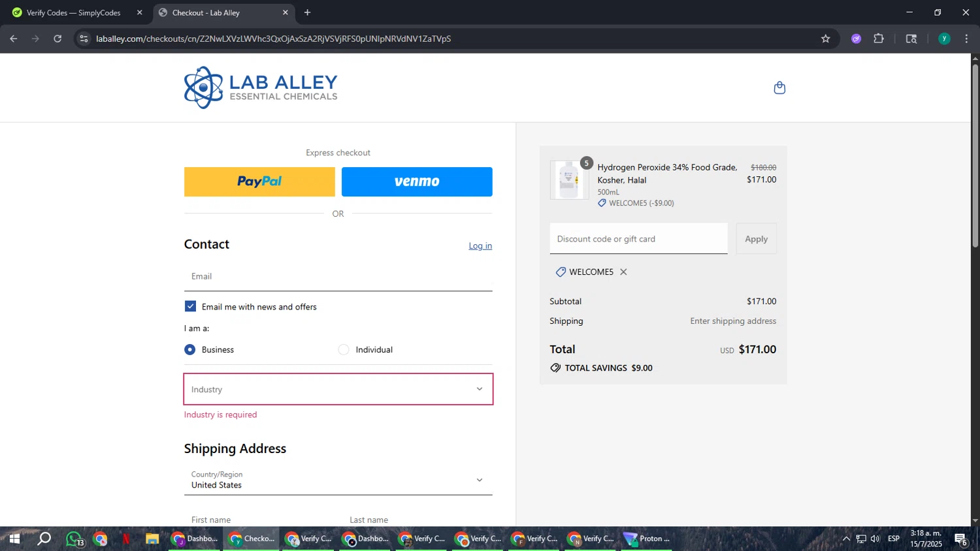Show hidden system tray icons

(846, 539)
